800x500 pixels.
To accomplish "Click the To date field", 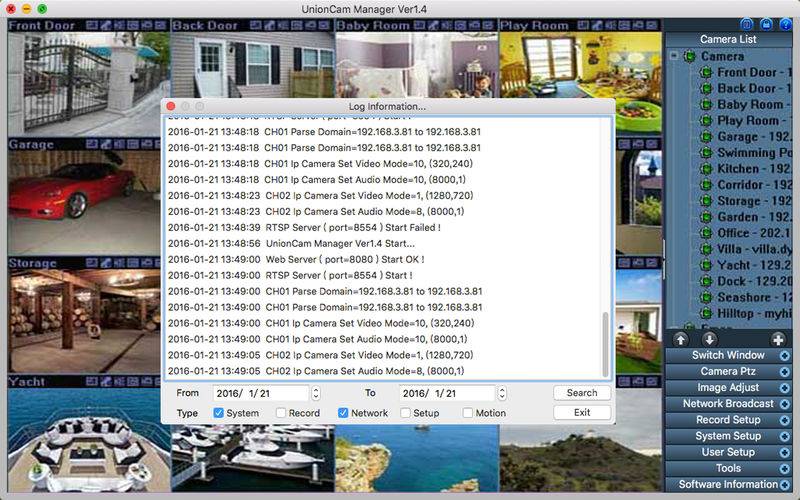I will tap(447, 393).
